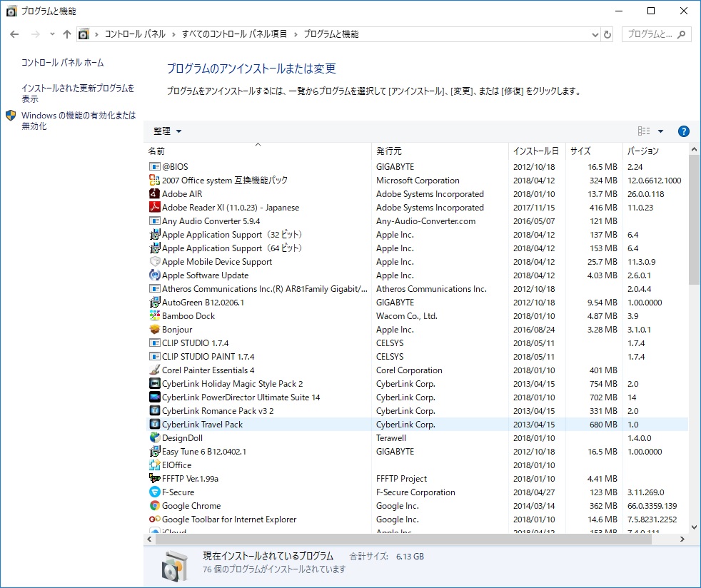This screenshot has height=588, width=701.
Task: Click the change view icon
Action: [644, 131]
